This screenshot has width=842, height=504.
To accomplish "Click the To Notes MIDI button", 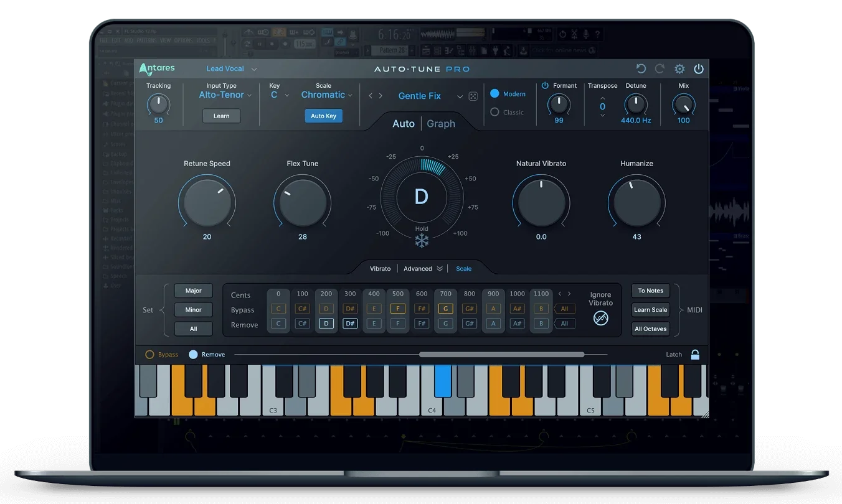I will (651, 291).
